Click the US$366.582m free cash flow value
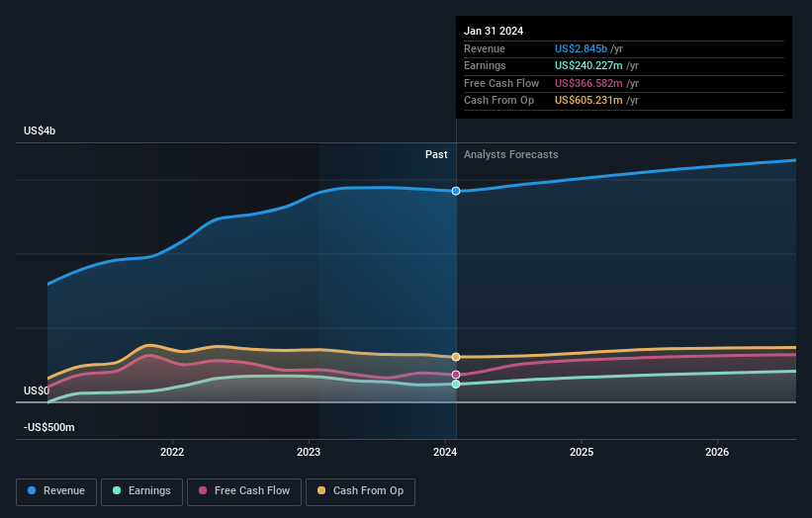 pos(588,83)
